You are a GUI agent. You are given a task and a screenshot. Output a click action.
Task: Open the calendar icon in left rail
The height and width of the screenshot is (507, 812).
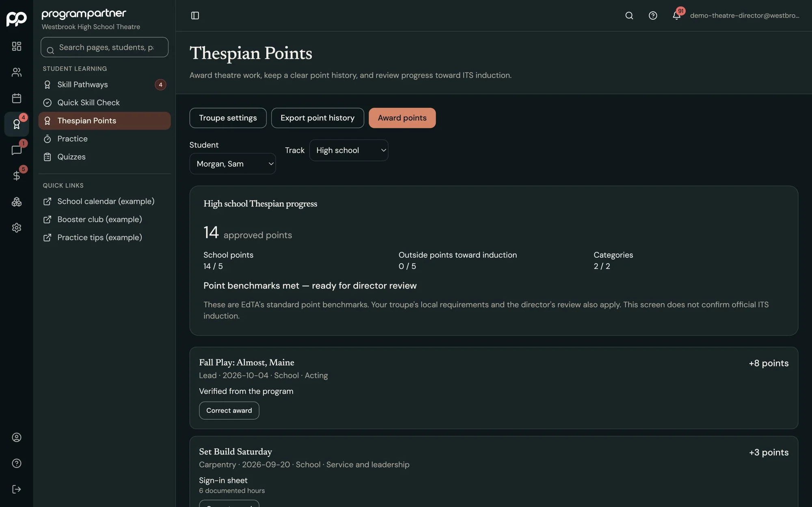point(17,98)
